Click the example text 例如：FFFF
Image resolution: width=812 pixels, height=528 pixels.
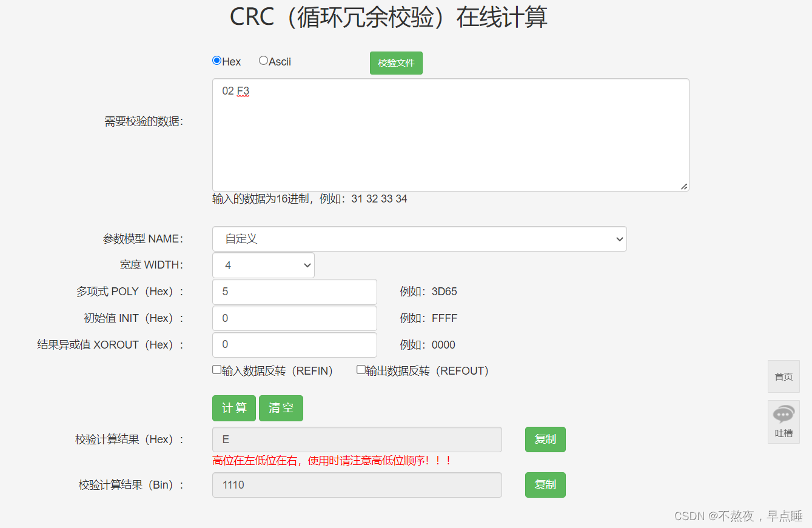[x=429, y=318]
